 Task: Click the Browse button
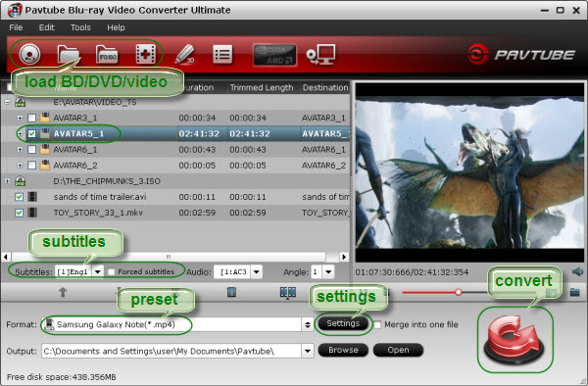click(343, 350)
